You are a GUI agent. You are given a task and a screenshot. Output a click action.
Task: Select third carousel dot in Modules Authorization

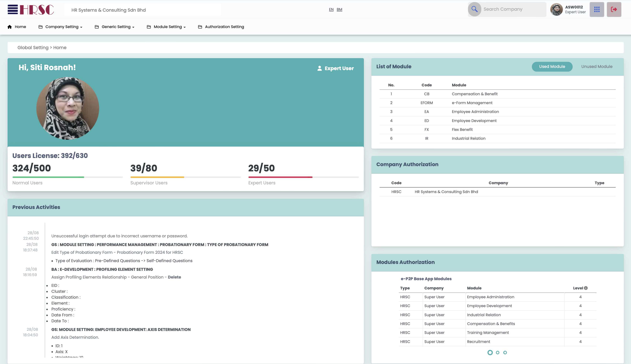click(505, 353)
